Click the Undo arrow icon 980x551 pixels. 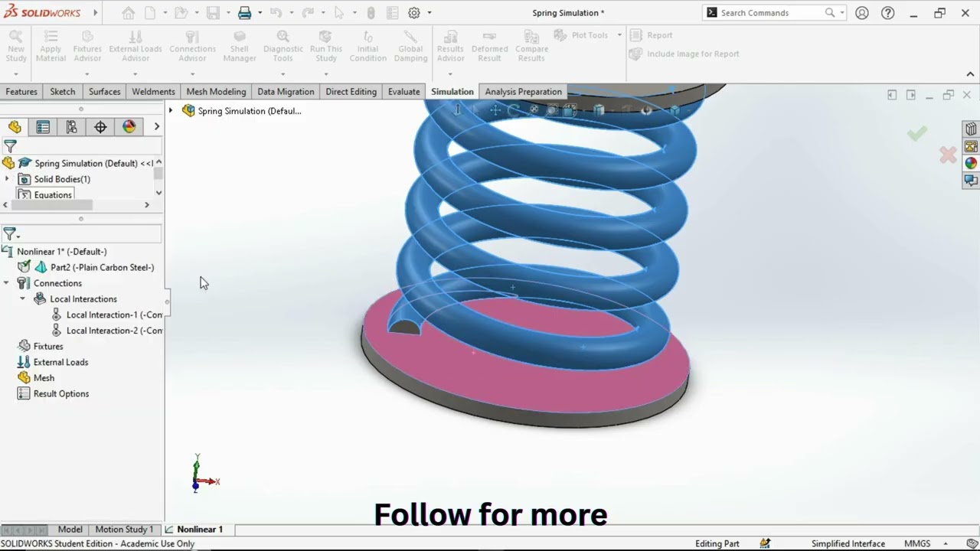(276, 13)
